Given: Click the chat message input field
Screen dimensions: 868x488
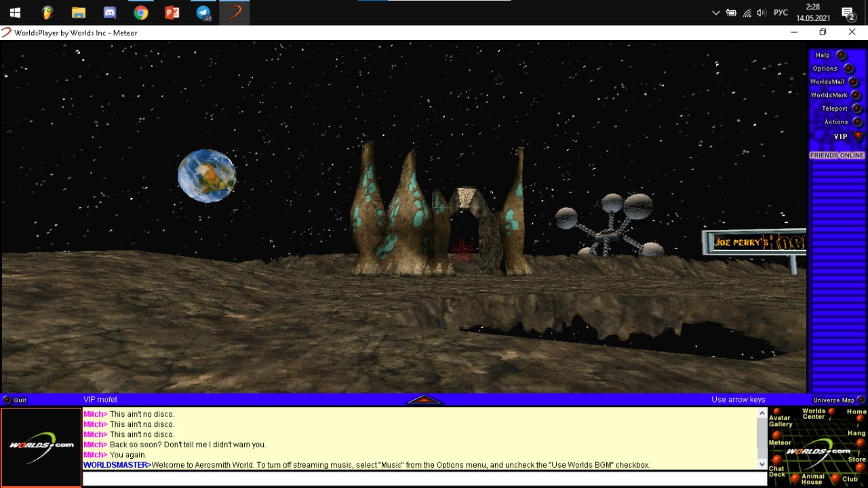Looking at the screenshot, I should point(425,478).
